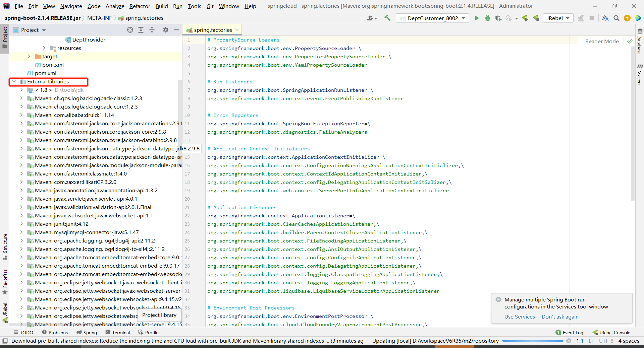The image size is (644, 348).
Task: Expand Maven com.alibaba:druid:1.1.14
Action: coord(21,115)
